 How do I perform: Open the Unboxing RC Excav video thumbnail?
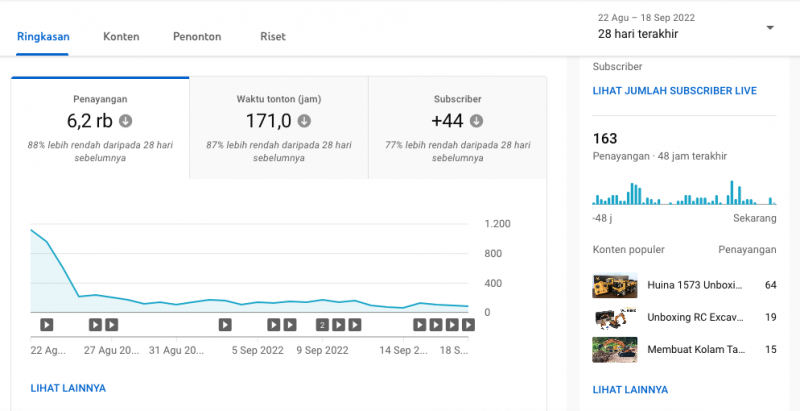[x=615, y=318]
